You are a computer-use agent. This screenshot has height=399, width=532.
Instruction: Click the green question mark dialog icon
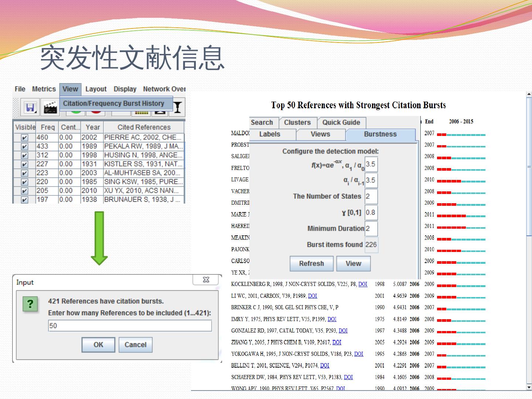pos(30,305)
